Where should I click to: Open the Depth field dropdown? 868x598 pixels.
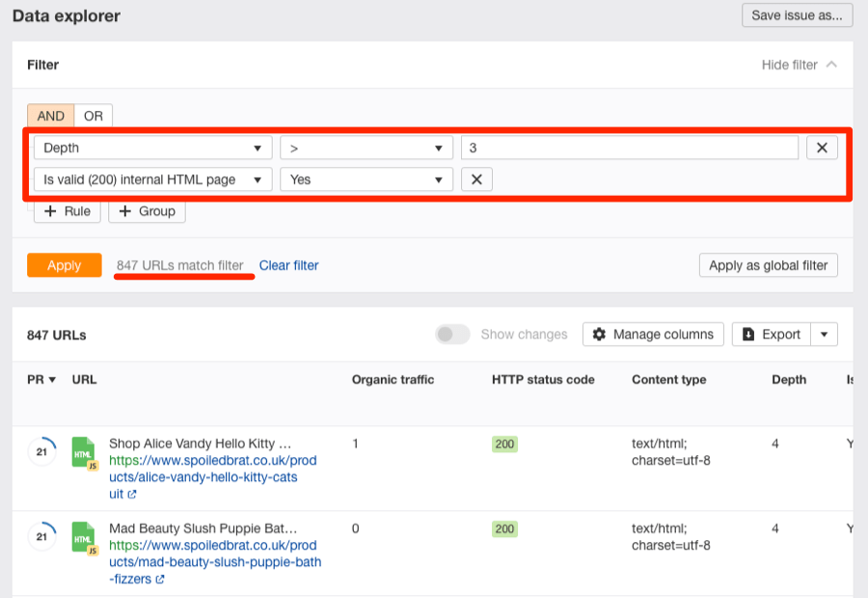pyautogui.click(x=153, y=148)
